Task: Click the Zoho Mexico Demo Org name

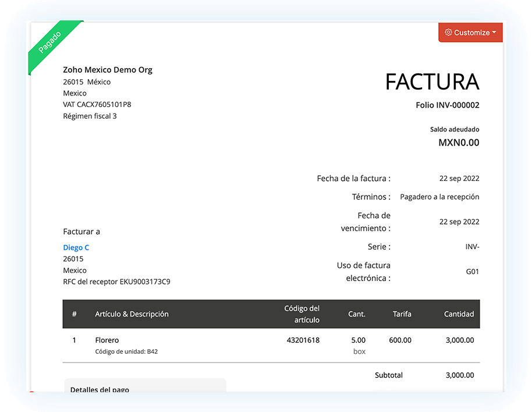Action: point(108,70)
